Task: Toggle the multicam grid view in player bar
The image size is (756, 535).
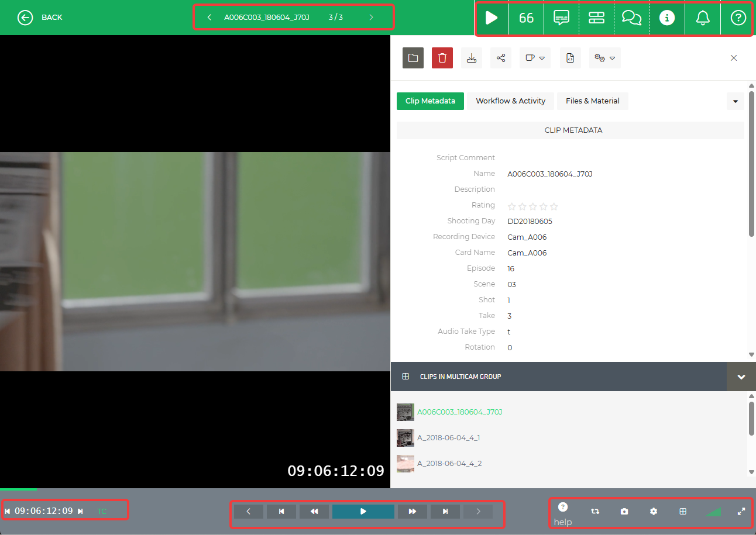Action: (683, 512)
